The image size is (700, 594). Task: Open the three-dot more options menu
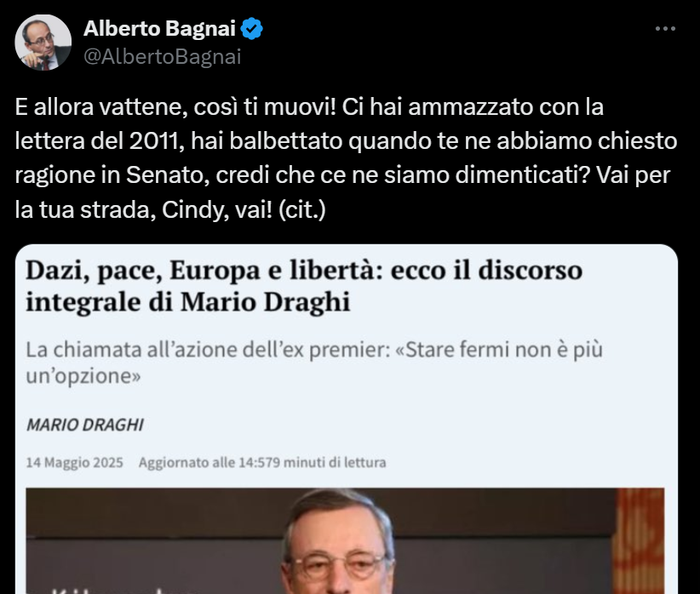(665, 29)
